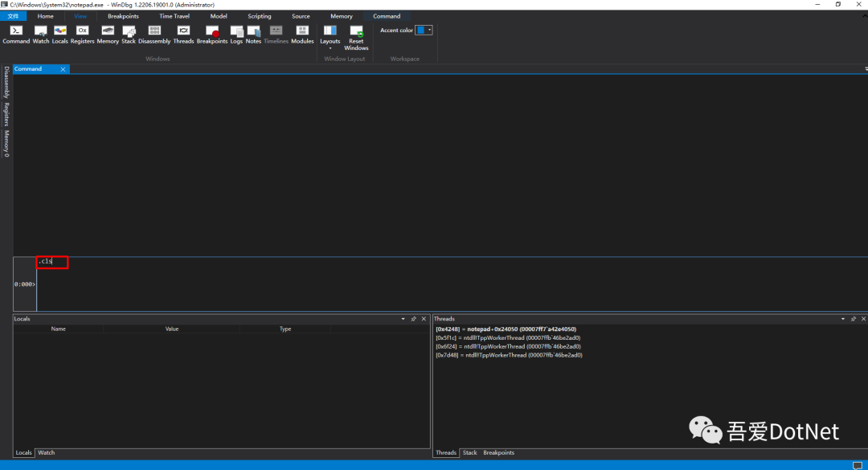This screenshot has height=470, width=868.
Task: Close the Locals panel
Action: pyautogui.click(x=424, y=319)
